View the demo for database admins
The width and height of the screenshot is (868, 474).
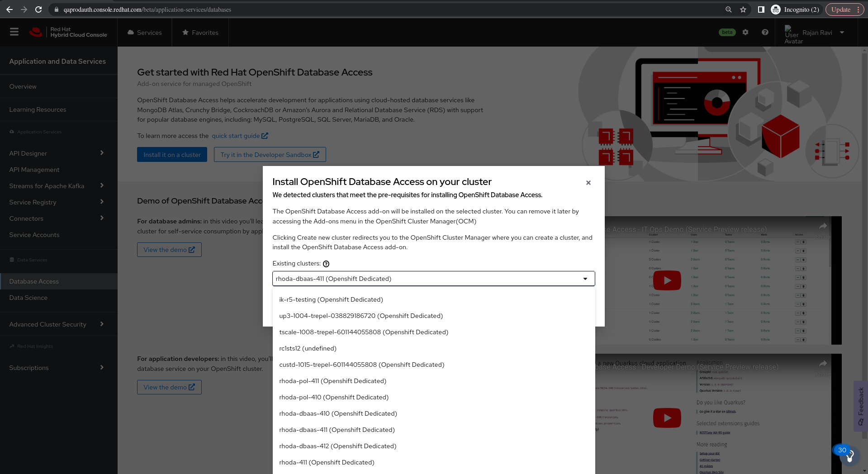pyautogui.click(x=169, y=250)
